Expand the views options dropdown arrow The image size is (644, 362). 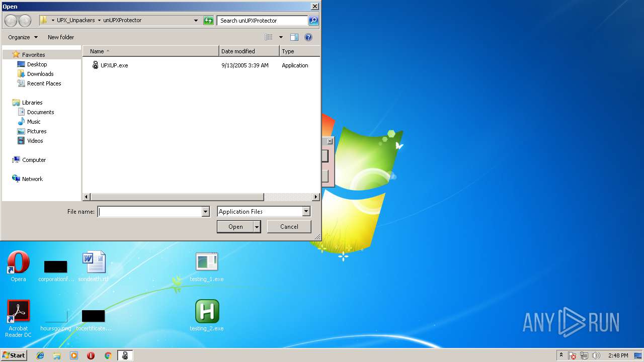(281, 37)
